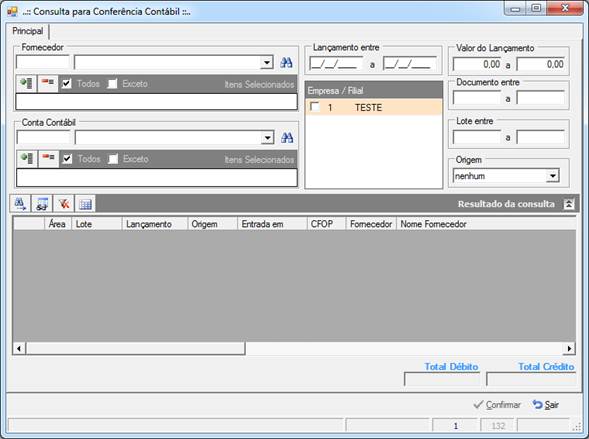
Task: Click the Lote entre second field
Action: pos(541,137)
